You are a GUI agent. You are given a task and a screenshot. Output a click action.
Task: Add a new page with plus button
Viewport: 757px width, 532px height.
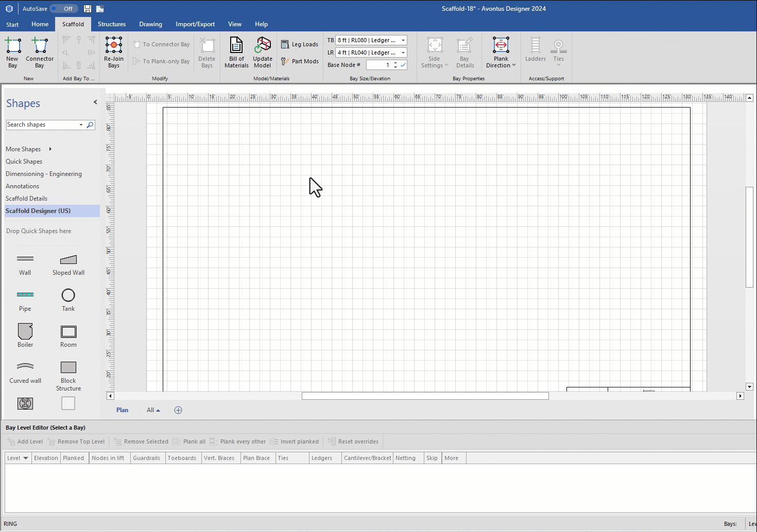(x=178, y=410)
